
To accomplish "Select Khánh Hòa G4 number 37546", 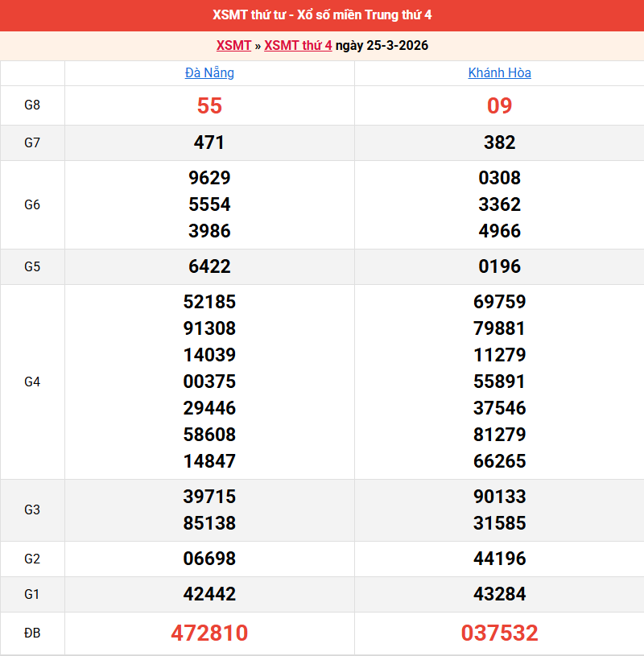I will point(499,408).
